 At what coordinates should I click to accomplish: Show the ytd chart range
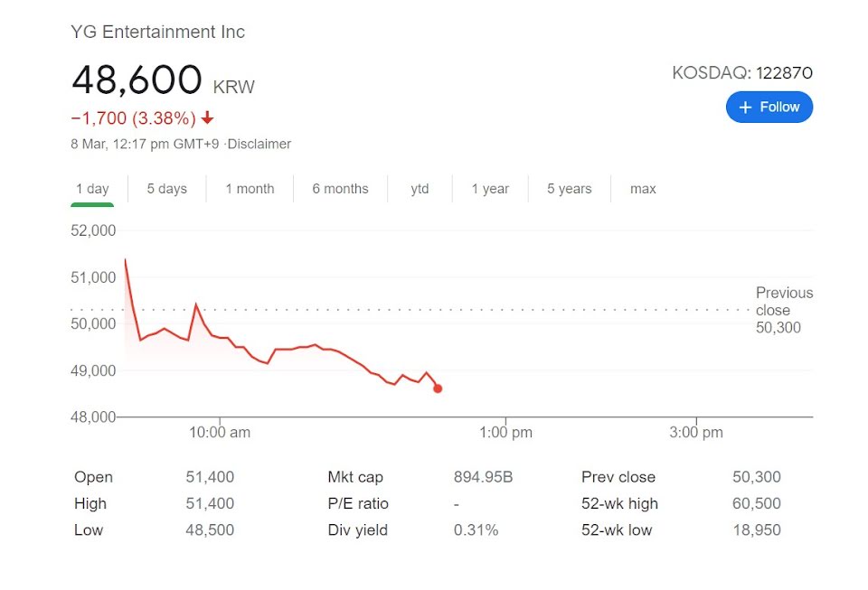420,189
